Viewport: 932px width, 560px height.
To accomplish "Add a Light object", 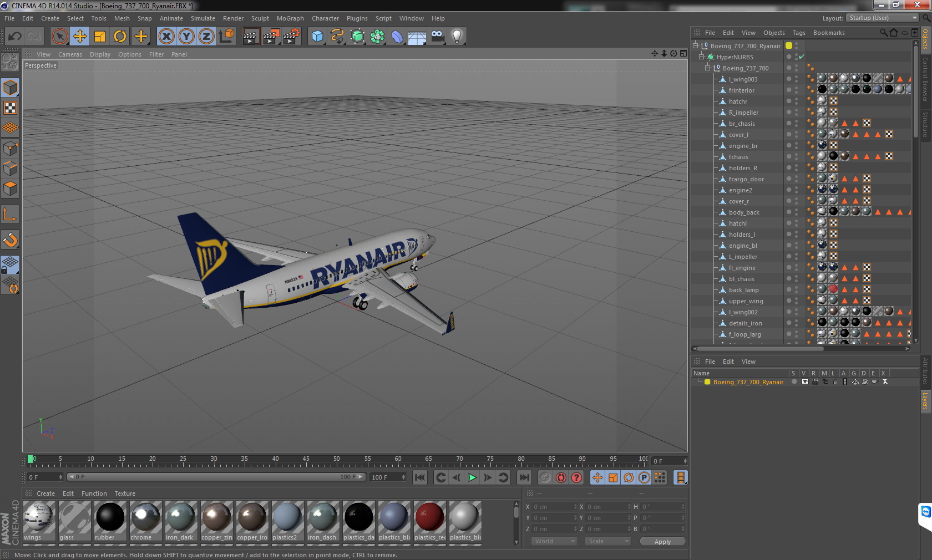I will (x=457, y=37).
